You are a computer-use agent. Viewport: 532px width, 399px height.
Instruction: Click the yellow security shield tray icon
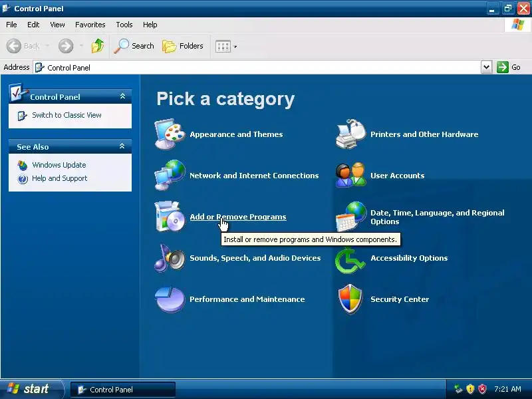click(470, 389)
